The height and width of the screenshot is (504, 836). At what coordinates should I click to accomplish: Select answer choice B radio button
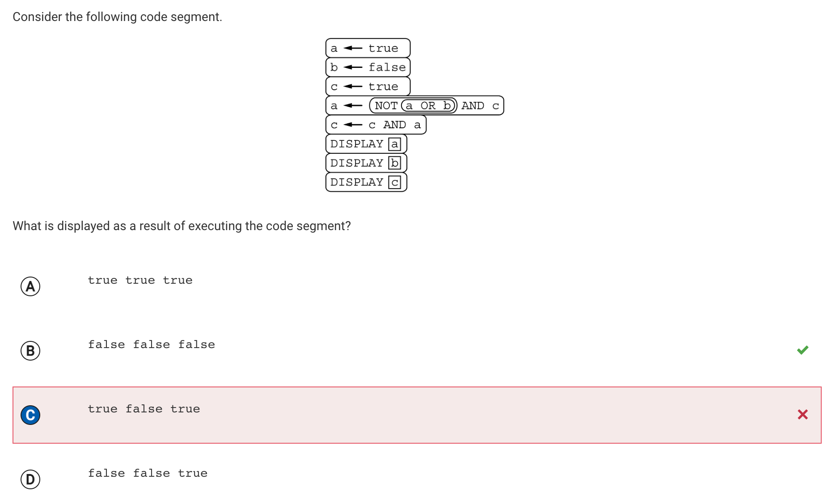(x=30, y=351)
